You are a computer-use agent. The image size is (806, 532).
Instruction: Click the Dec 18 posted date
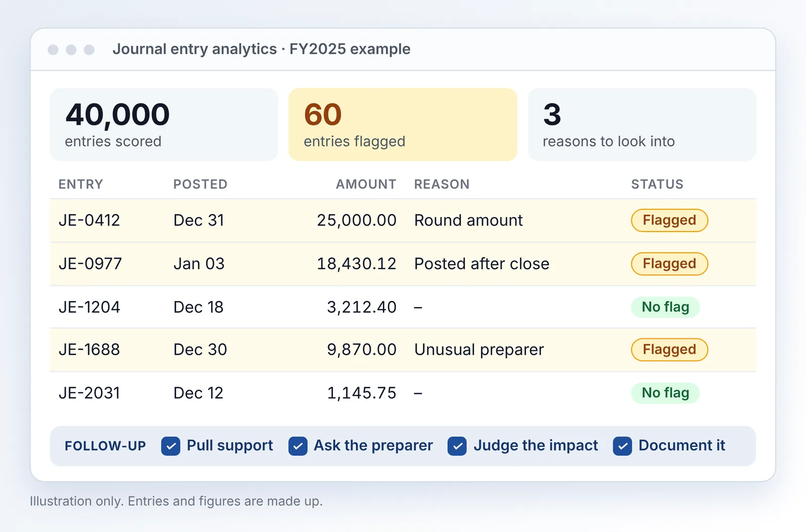coord(198,307)
